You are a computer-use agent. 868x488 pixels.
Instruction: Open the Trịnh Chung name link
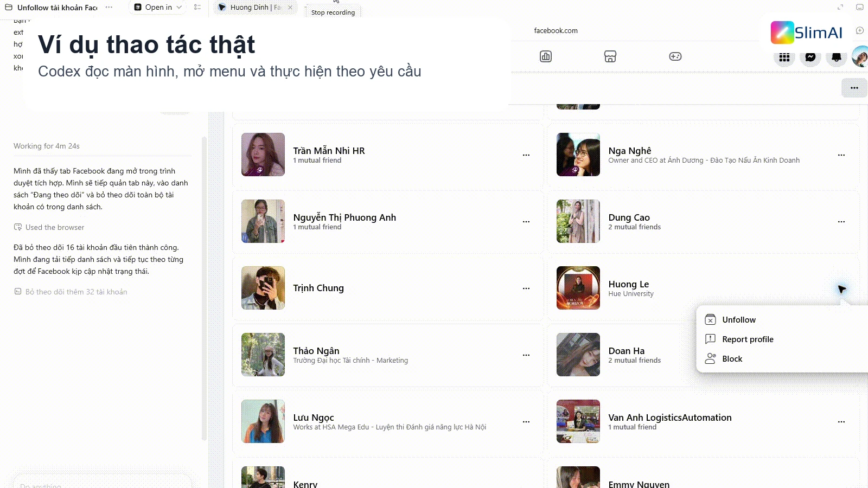(x=318, y=288)
